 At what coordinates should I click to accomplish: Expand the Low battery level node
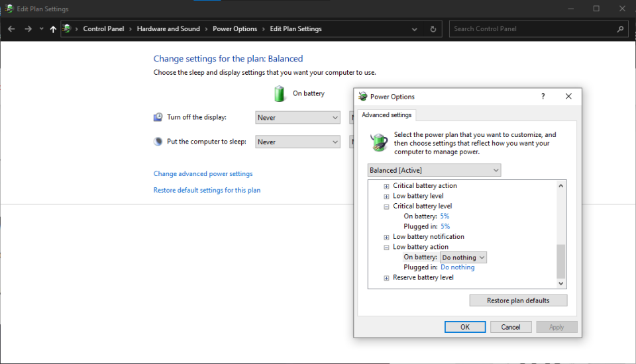click(387, 197)
